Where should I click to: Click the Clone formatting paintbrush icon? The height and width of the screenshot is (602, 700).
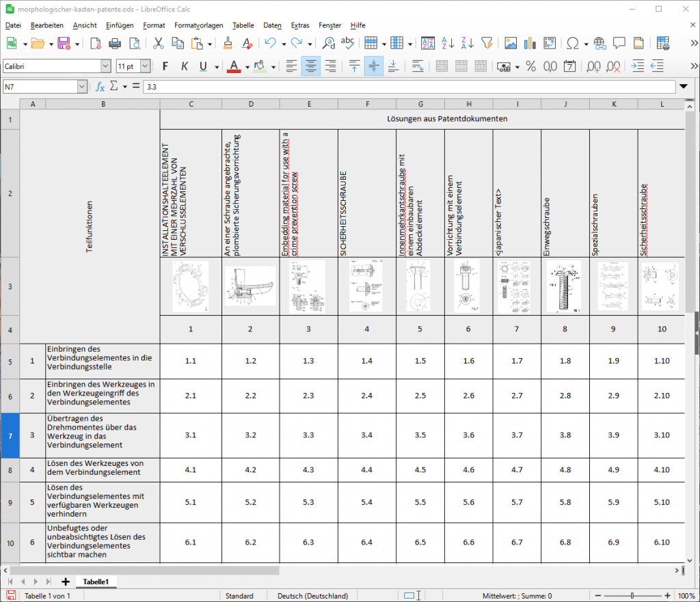[228, 43]
